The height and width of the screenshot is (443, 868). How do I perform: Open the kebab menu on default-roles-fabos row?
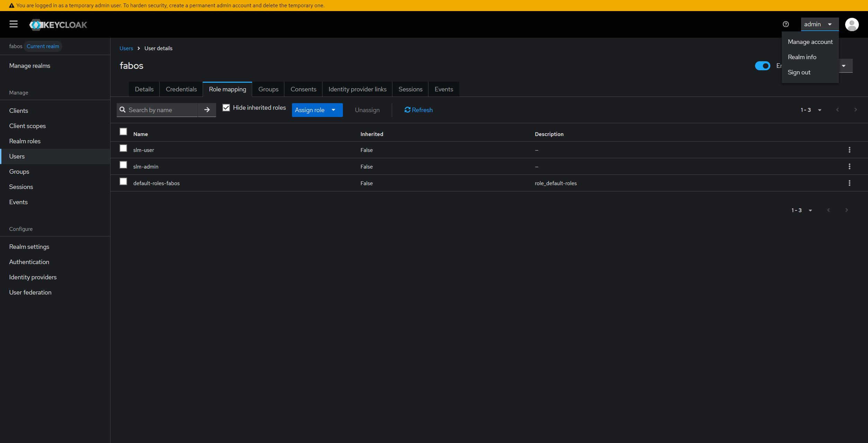tap(850, 183)
